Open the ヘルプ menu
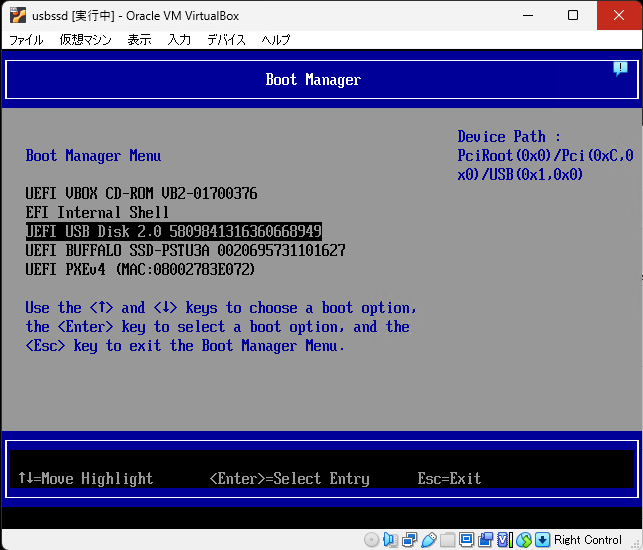 276,40
